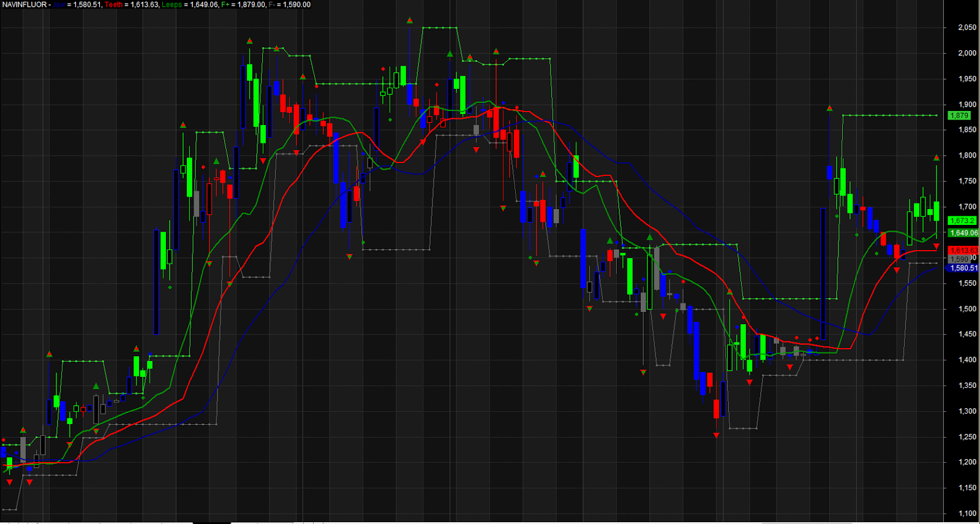Click the 1,200 price axis label
This screenshot has height=524, width=980.
click(967, 463)
